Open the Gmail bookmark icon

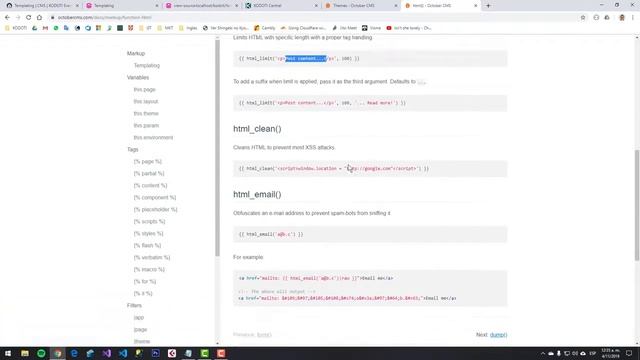tap(45, 28)
